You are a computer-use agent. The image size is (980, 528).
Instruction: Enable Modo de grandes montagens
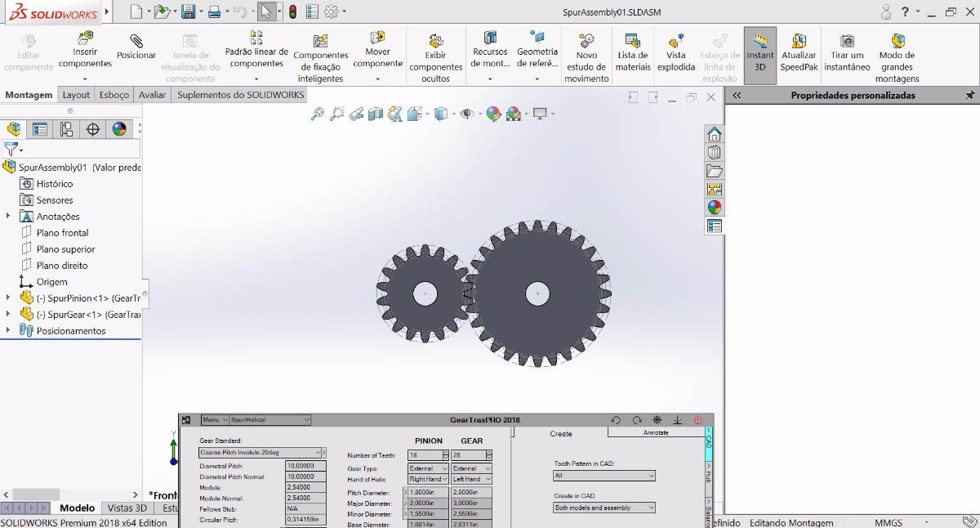pyautogui.click(x=898, y=57)
